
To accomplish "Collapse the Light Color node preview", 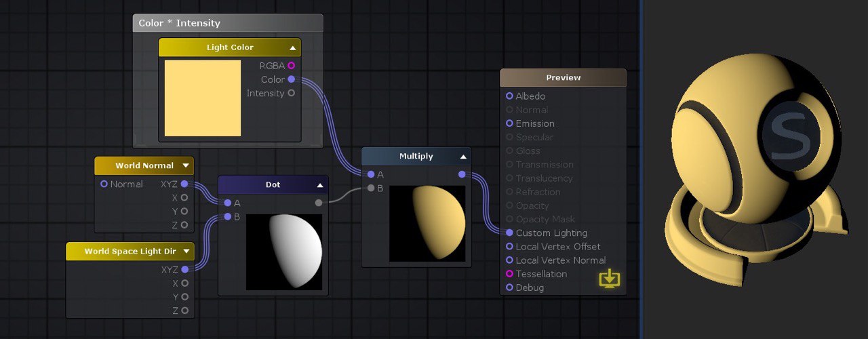I will 292,48.
